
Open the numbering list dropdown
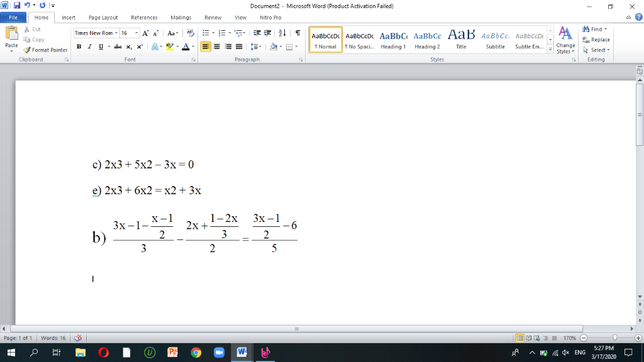pos(230,33)
